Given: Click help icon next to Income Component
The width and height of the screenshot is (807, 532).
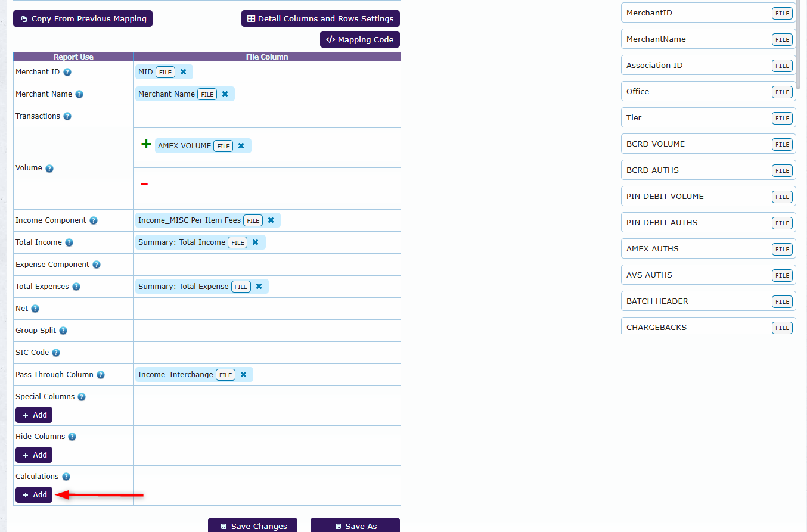Looking at the screenshot, I should point(94,220).
